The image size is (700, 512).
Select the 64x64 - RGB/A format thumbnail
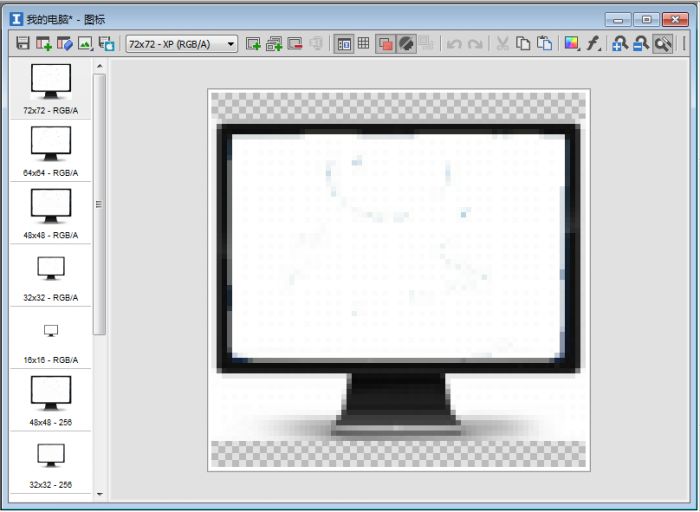click(x=50, y=151)
